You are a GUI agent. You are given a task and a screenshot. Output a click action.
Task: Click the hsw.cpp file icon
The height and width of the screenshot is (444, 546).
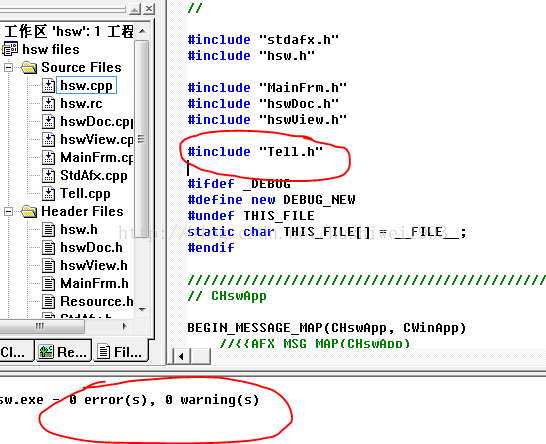coord(48,85)
